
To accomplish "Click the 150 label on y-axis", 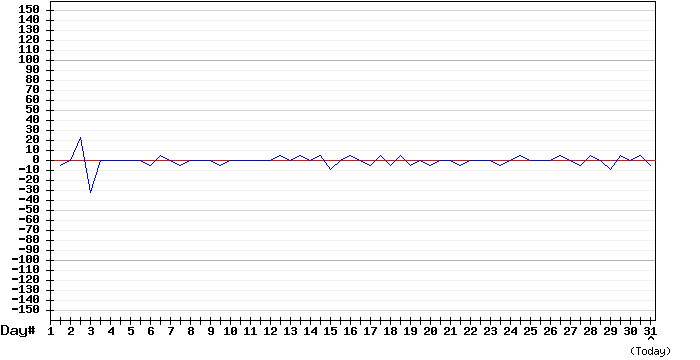I will point(29,9).
